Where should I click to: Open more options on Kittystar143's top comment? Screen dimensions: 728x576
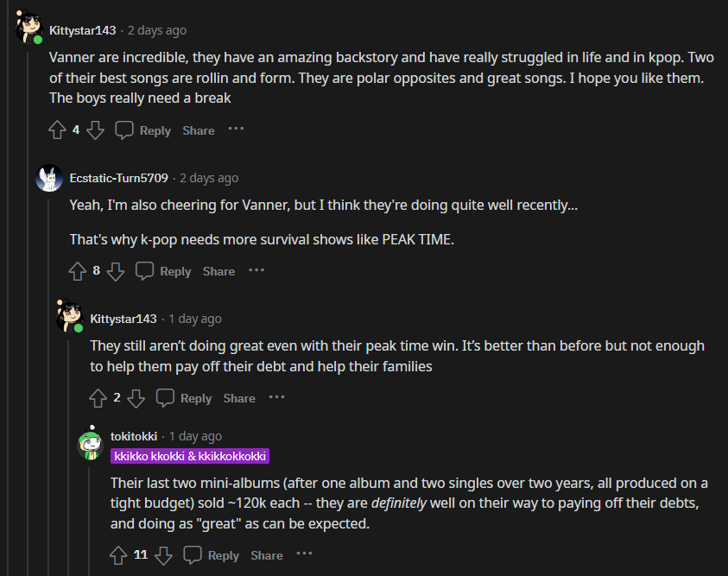[236, 130]
